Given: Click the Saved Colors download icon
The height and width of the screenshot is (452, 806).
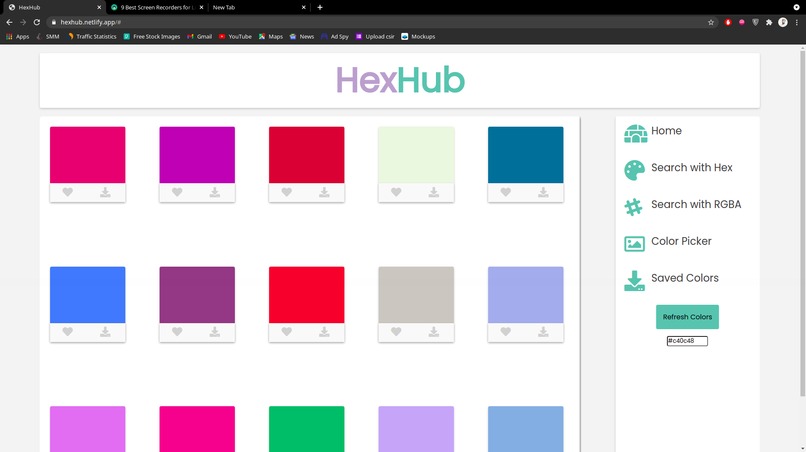Looking at the screenshot, I should click(x=634, y=281).
